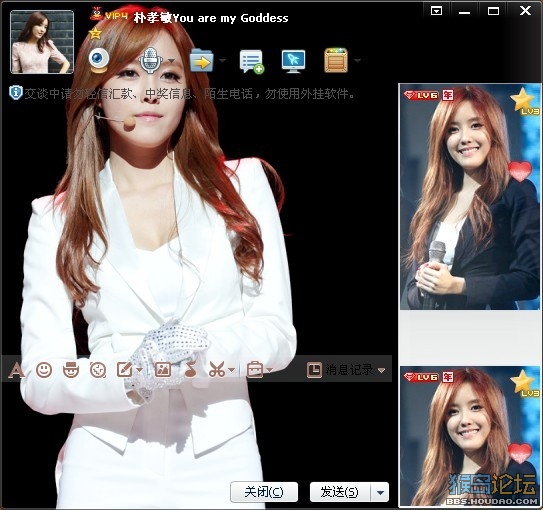543x510 pixels.
Task: Open the briefcase tools icon
Action: tap(255, 370)
